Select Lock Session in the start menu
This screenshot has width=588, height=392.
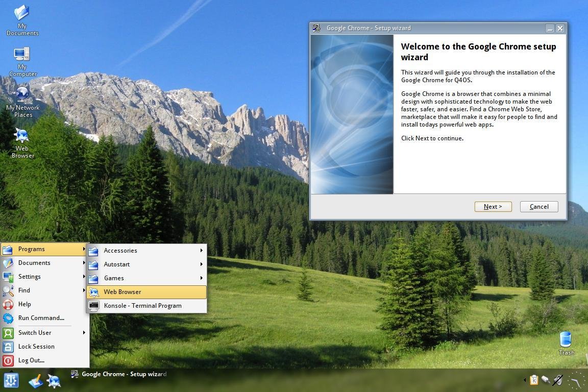pyautogui.click(x=44, y=347)
